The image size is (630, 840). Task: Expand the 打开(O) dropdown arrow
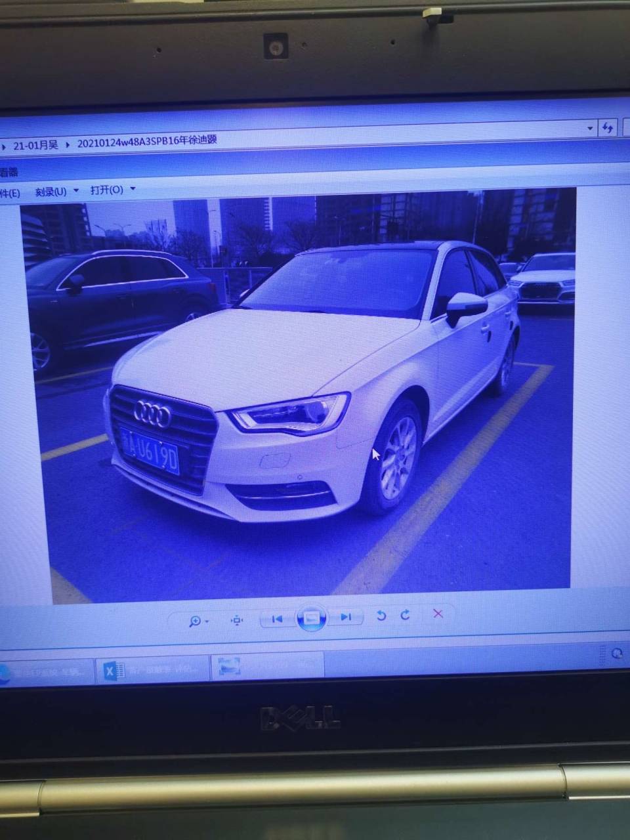[133, 188]
